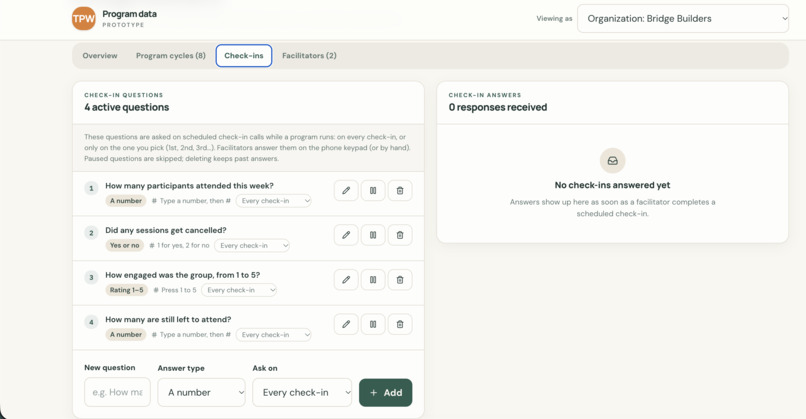Click the 'Rating 1–5' answer type badge
Viewport: 806px width, 419px height.
[126, 290]
